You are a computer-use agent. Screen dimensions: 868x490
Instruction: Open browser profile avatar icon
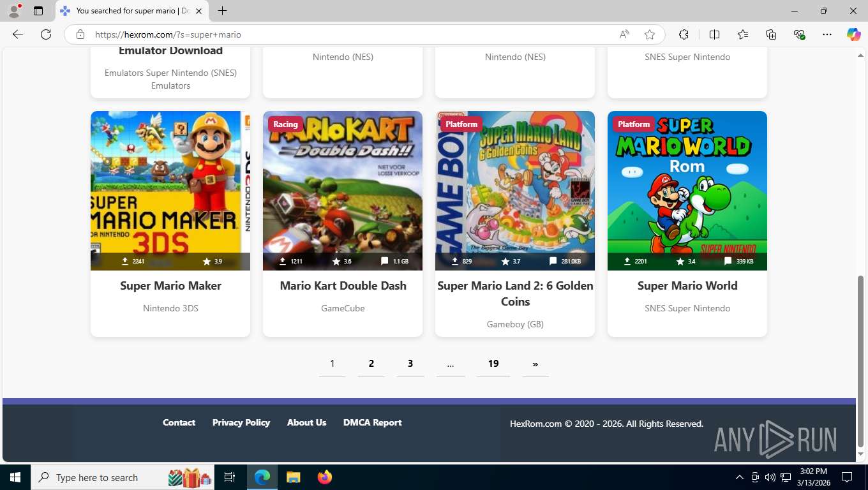point(14,11)
